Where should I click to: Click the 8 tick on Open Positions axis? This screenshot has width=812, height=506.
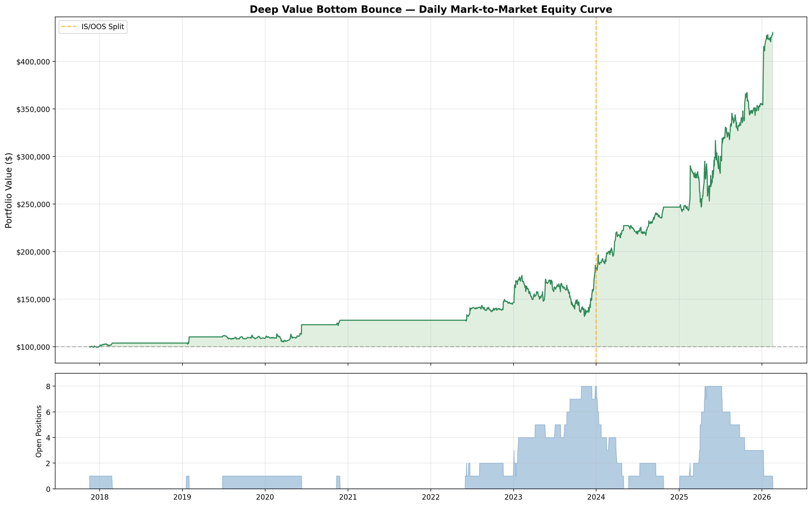click(48, 387)
